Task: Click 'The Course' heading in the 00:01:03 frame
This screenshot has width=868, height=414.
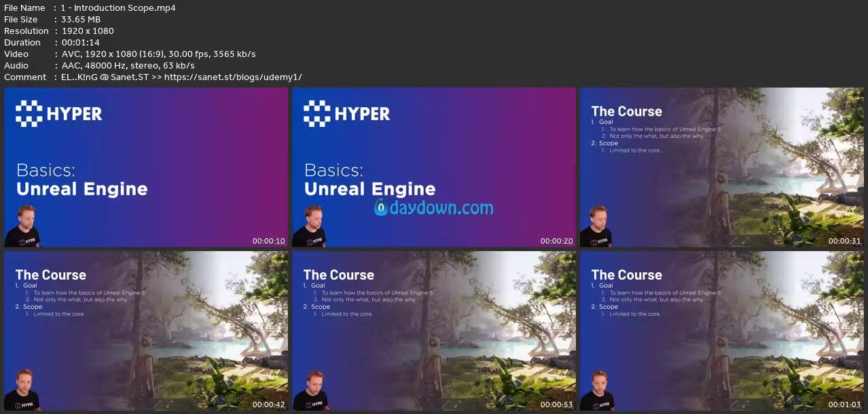Action: pyautogui.click(x=626, y=275)
